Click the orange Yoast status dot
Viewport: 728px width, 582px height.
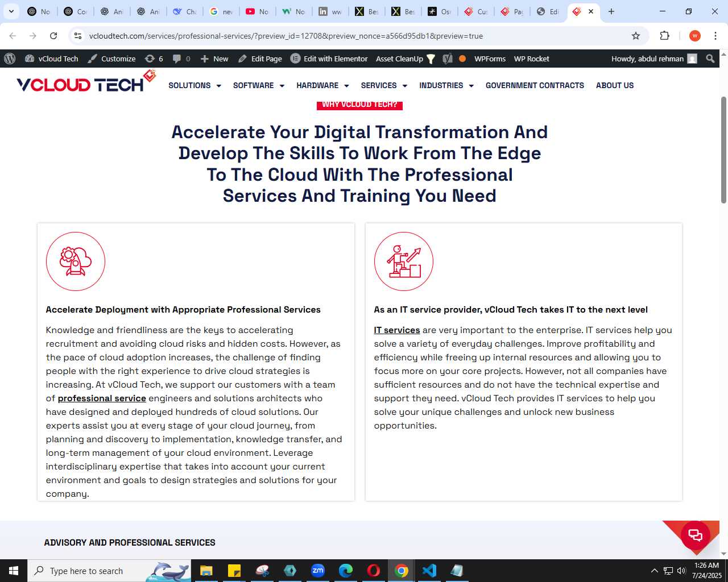[x=462, y=59]
